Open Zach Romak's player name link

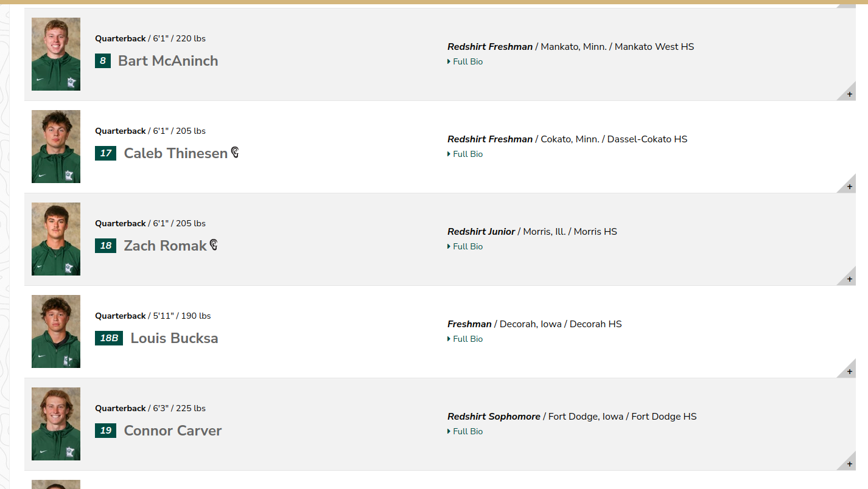point(166,246)
